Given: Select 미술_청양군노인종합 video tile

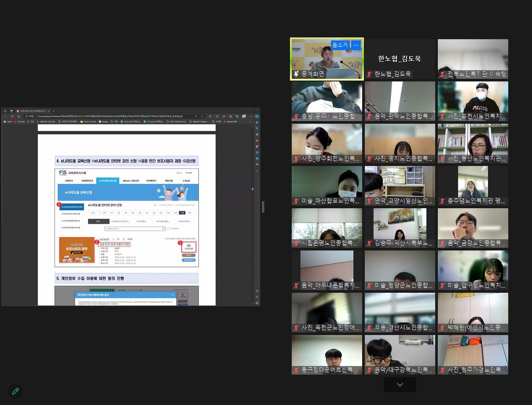Looking at the screenshot, I should pos(400,270).
